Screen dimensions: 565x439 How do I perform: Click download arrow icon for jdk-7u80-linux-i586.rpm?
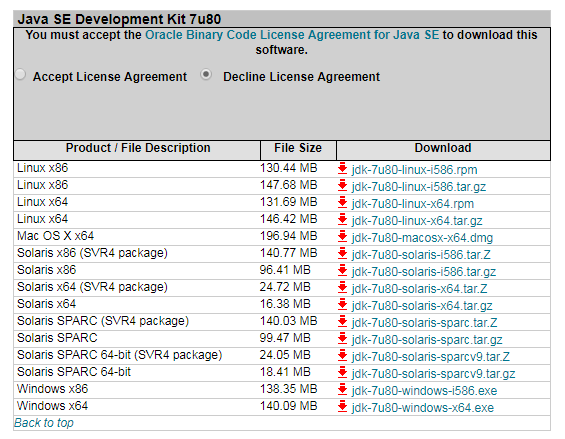click(342, 169)
